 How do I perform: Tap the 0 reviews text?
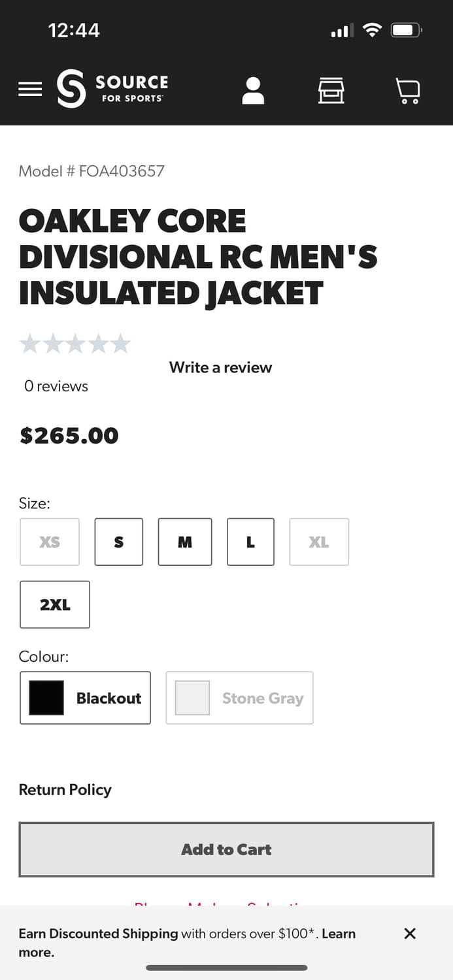[56, 386]
